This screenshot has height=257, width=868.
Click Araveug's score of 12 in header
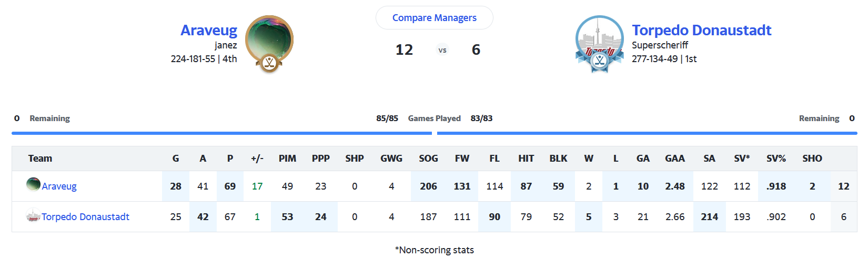404,50
